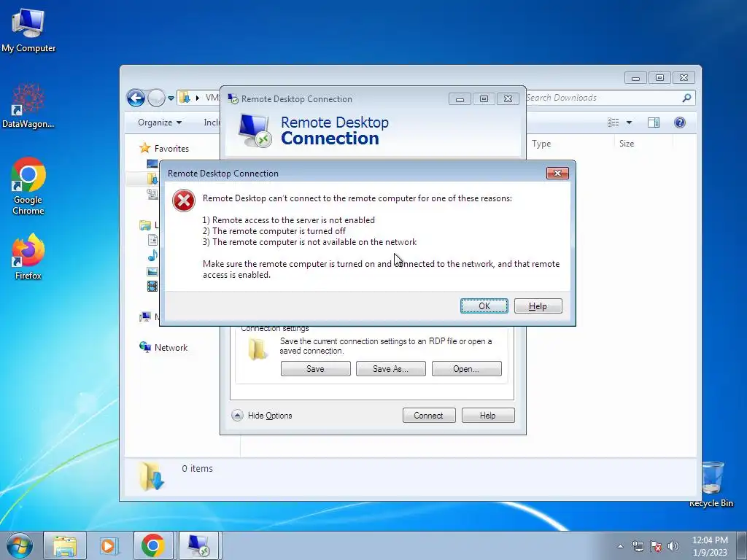Viewport: 747px width, 560px height.
Task: Click the Save connection settings button
Action: point(315,368)
